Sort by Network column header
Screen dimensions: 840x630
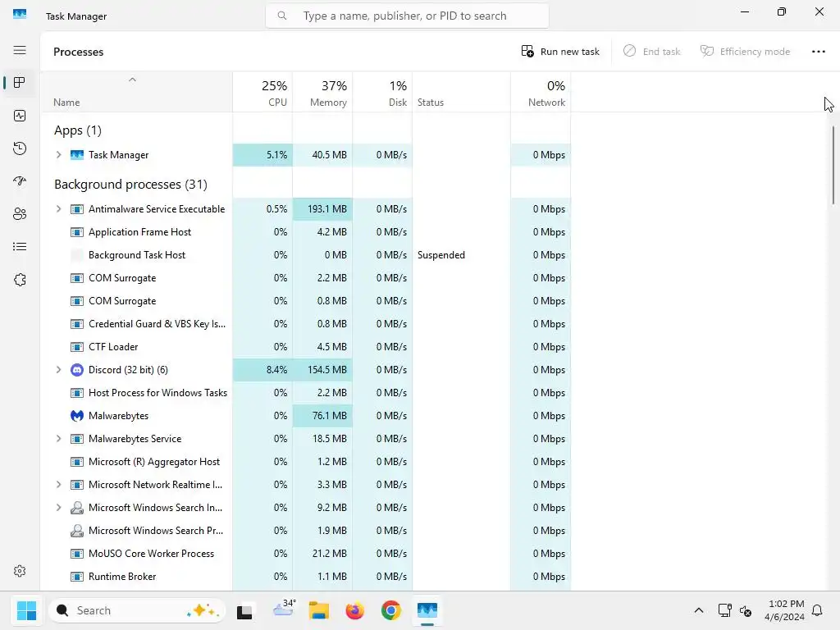point(541,92)
